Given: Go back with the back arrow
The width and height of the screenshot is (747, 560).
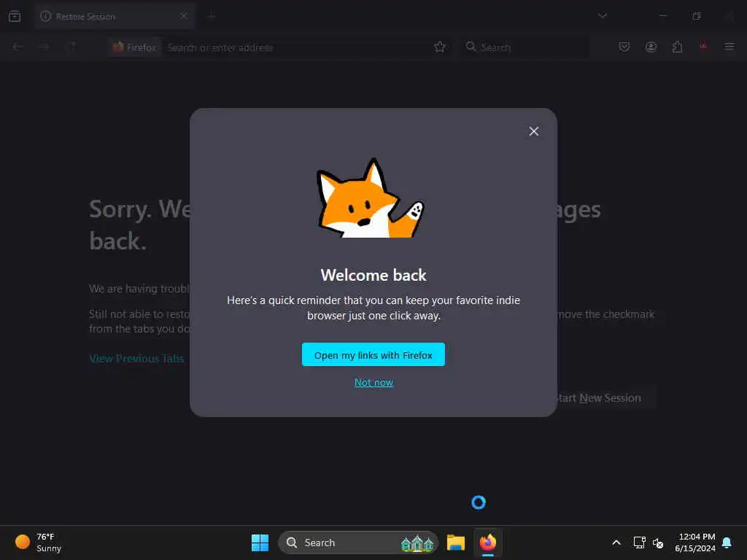Looking at the screenshot, I should tap(18, 47).
